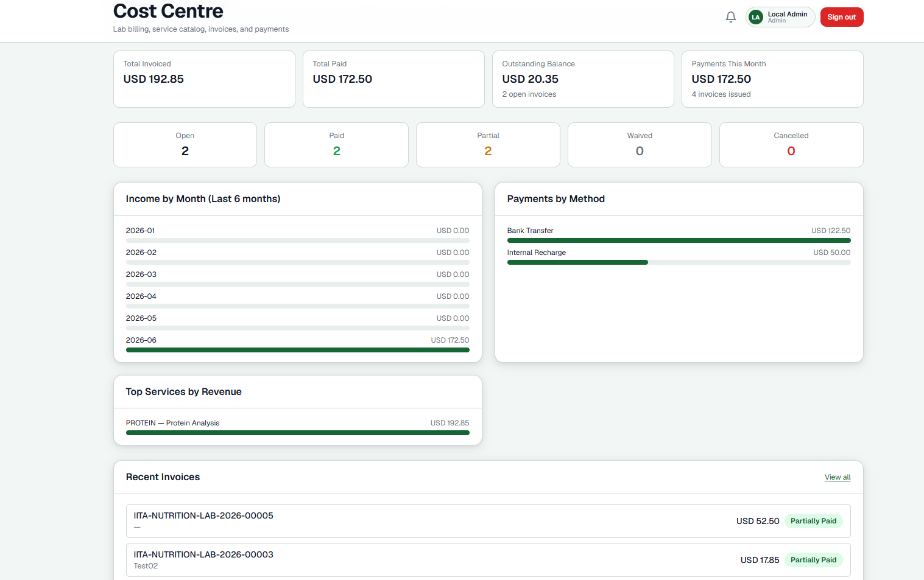This screenshot has height=580, width=924.
Task: Click the Outstanding Balance summary card
Action: (x=583, y=79)
